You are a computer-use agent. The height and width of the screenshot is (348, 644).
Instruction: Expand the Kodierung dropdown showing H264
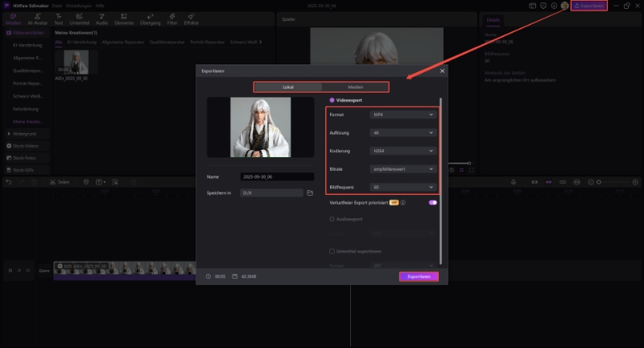[x=403, y=150]
